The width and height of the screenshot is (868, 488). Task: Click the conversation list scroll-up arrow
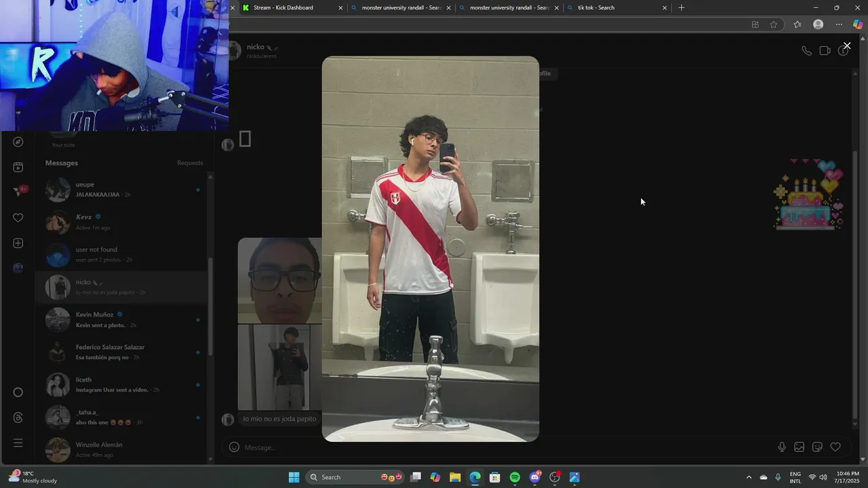210,177
